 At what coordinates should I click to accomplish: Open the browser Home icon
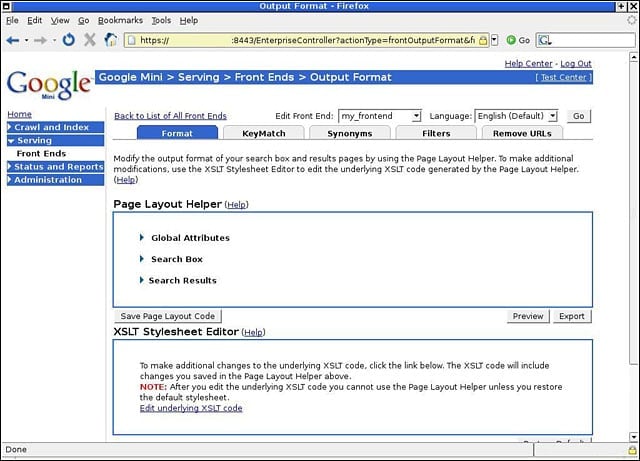pos(111,40)
